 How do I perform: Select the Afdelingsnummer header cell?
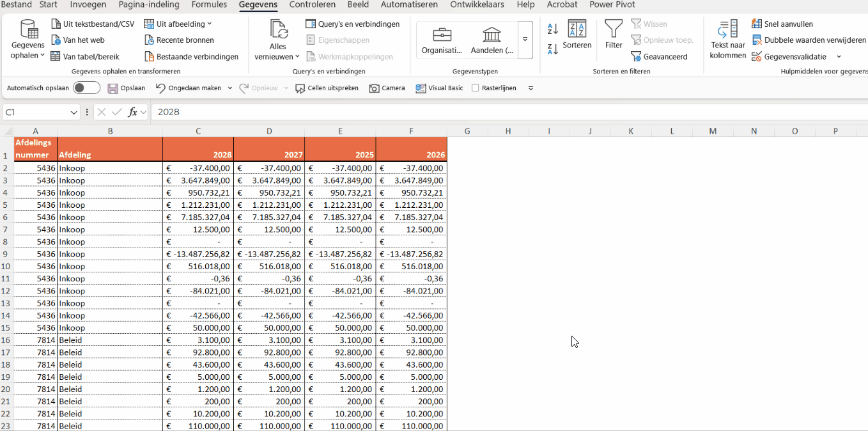tap(36, 149)
